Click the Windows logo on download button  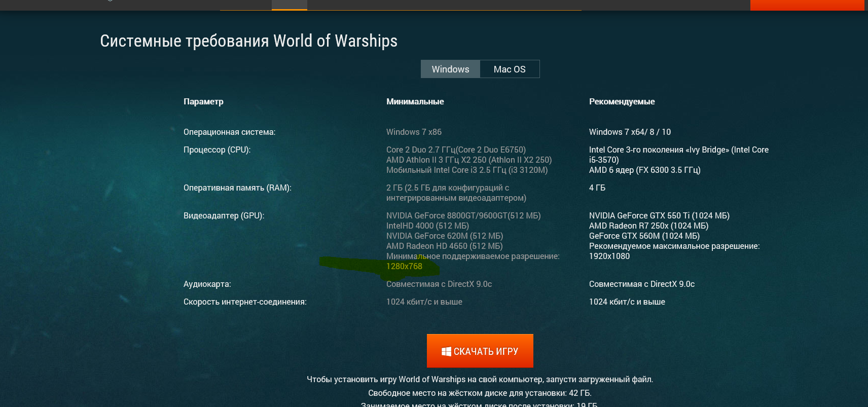446,351
